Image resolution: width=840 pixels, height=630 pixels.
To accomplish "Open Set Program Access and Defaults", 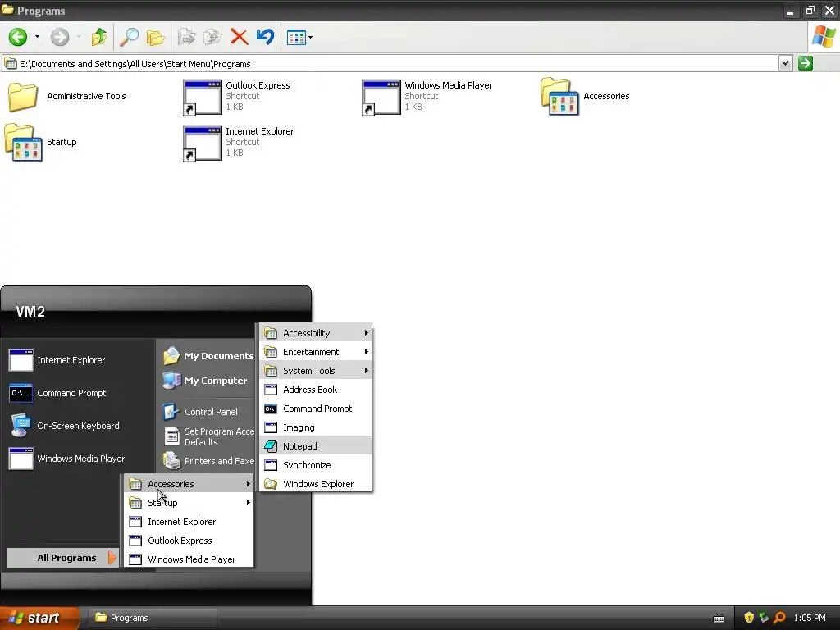I will (x=209, y=436).
